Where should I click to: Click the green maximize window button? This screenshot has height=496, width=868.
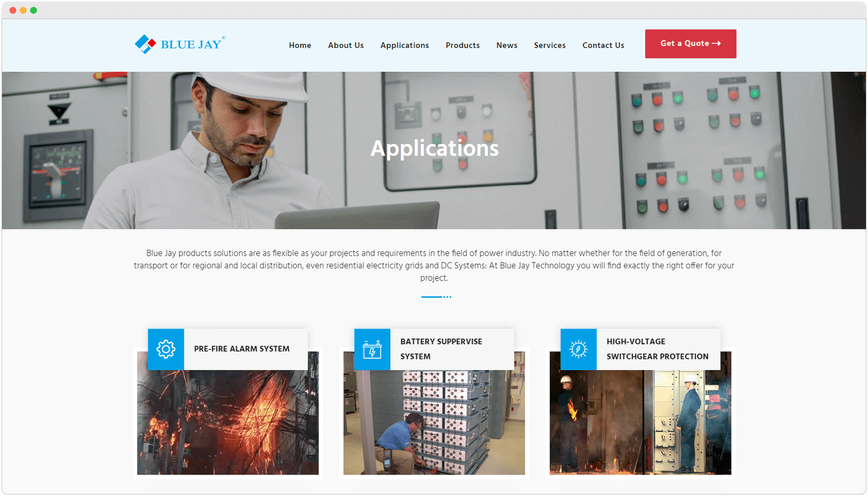point(34,10)
